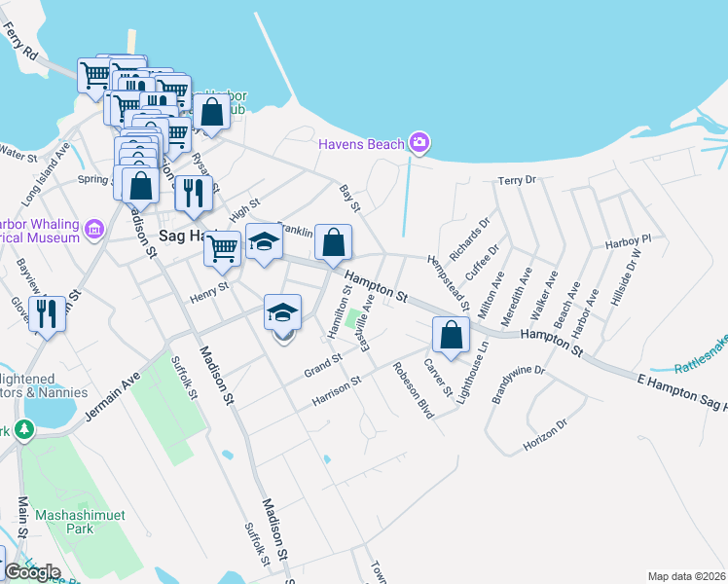Click the Jermain Ave street label
This screenshot has height=584, width=728.
pos(113,397)
